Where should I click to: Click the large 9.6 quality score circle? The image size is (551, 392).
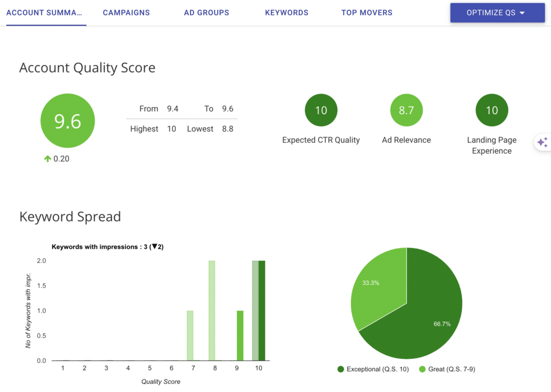coord(67,120)
